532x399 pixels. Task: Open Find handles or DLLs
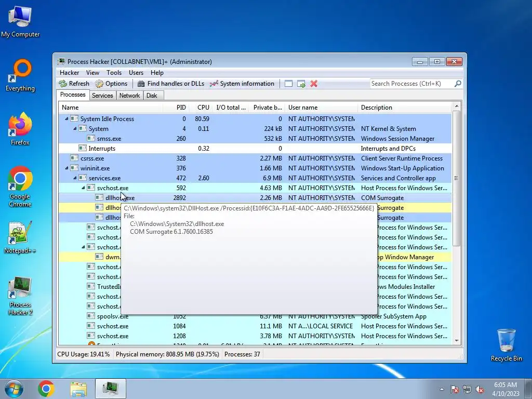click(170, 84)
